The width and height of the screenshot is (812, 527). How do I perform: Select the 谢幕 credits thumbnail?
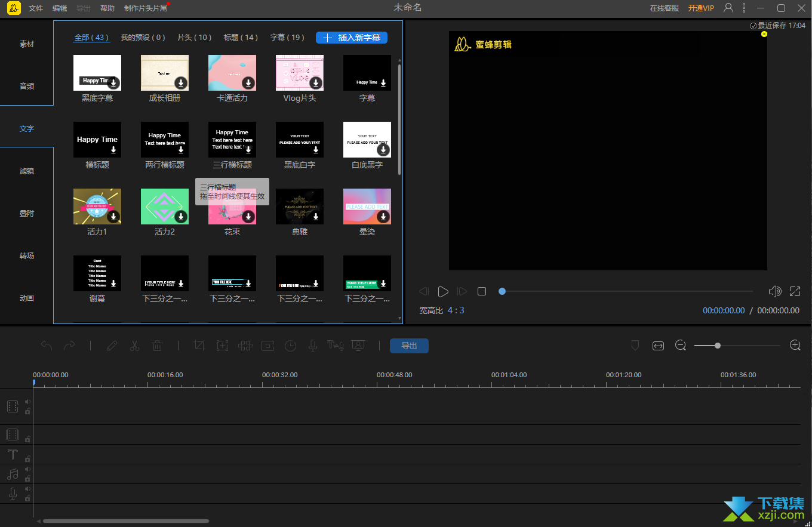click(97, 273)
